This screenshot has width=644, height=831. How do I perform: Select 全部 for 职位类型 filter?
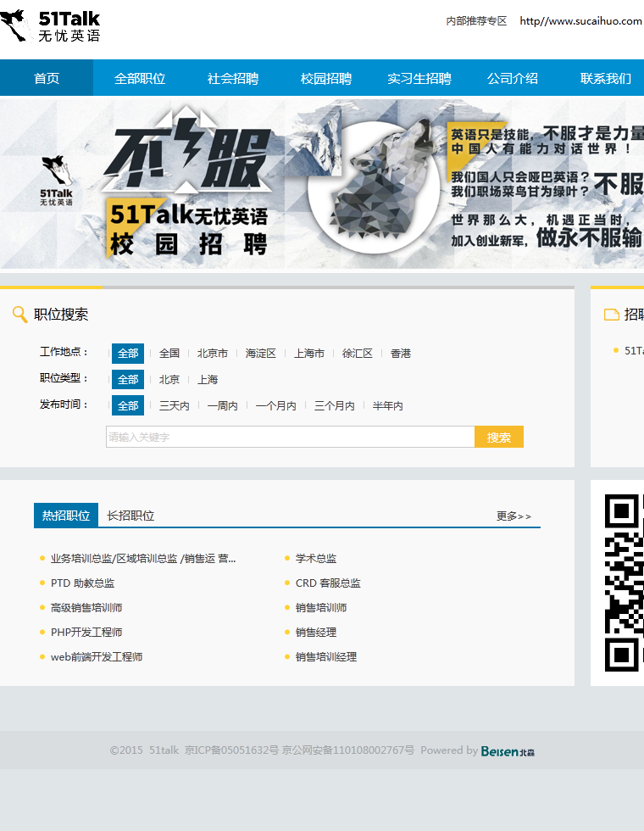128,380
